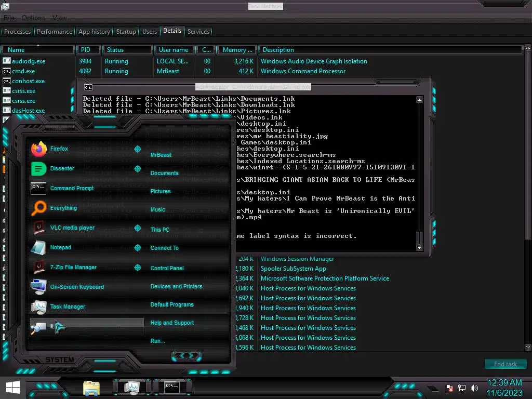
Task: Sort by the Status column header
Action: pos(127,50)
